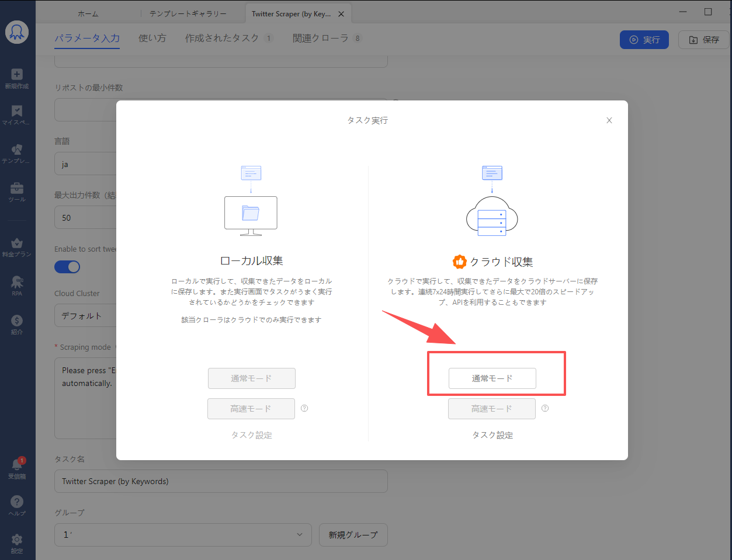View 料金プラン pricing plans in the sidebar
This screenshot has width=732, height=560.
point(17,246)
